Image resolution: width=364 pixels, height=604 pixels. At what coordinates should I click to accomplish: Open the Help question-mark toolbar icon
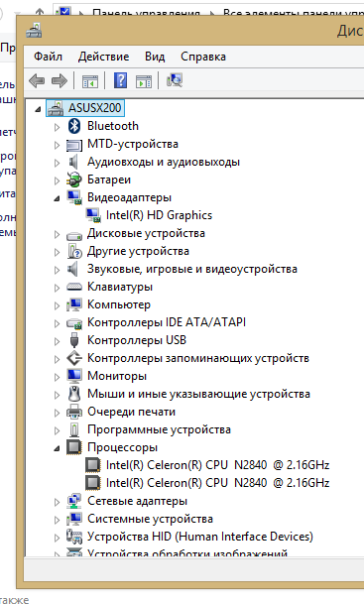pyautogui.click(x=121, y=80)
